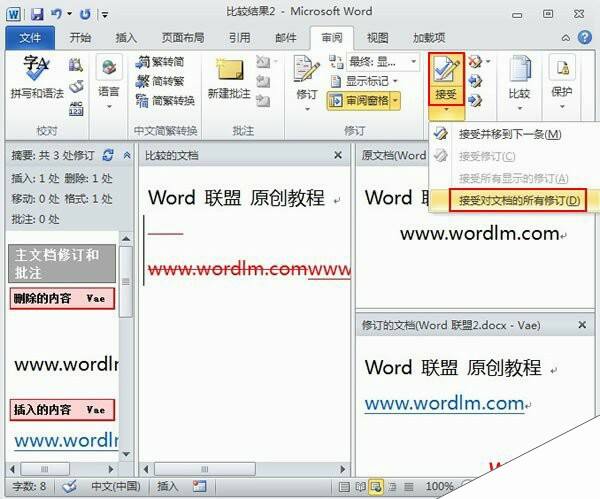The width and height of the screenshot is (600, 499).
Task: Click the 简繁转简 convert icon
Action: tap(161, 62)
